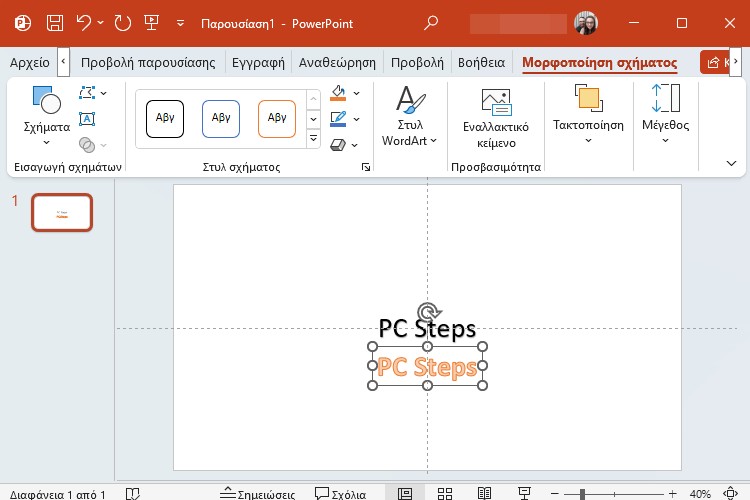
Task: Open the user account profile picture
Action: pyautogui.click(x=586, y=23)
